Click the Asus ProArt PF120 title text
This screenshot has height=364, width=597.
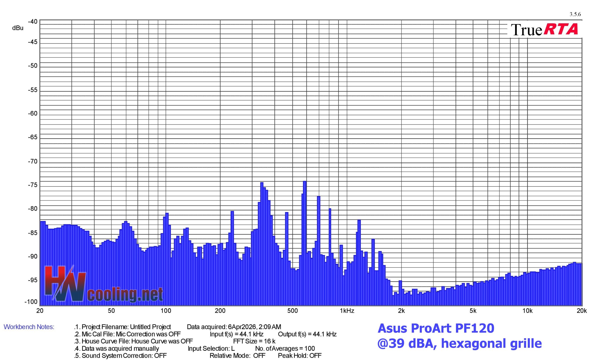click(x=436, y=328)
